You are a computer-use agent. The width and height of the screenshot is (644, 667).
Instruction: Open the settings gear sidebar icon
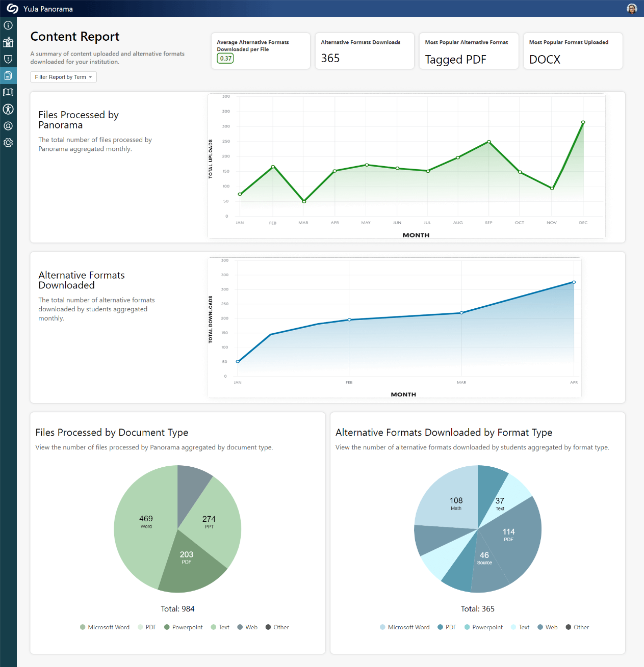[x=8, y=143]
